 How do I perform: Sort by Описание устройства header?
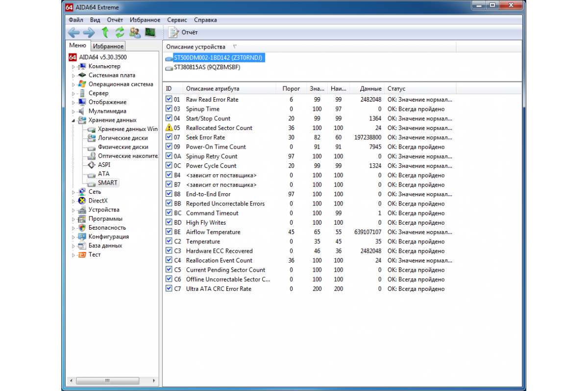click(310, 47)
